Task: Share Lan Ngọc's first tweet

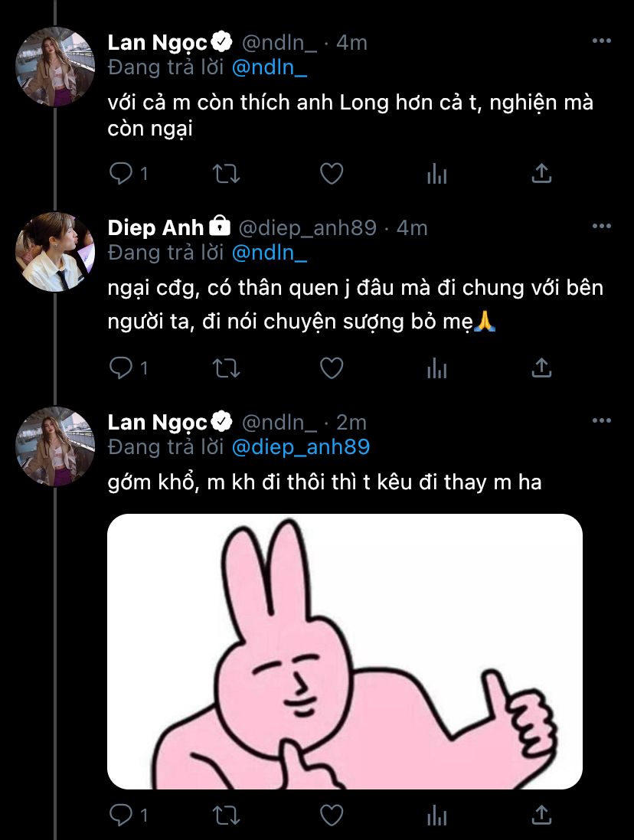Action: coord(541,174)
